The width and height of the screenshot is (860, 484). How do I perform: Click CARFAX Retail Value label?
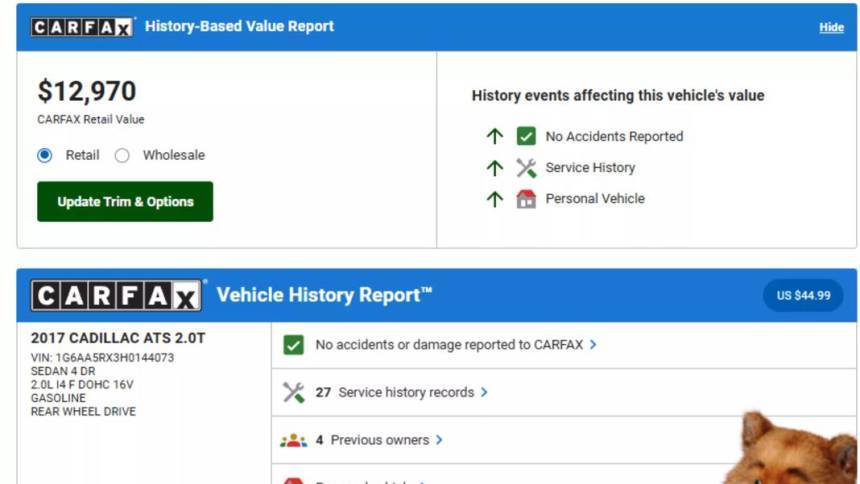91,120
